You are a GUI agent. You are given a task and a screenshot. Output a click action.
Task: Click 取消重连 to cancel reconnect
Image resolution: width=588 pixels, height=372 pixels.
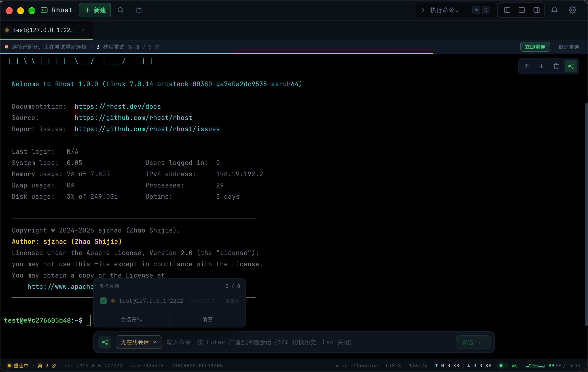click(569, 47)
